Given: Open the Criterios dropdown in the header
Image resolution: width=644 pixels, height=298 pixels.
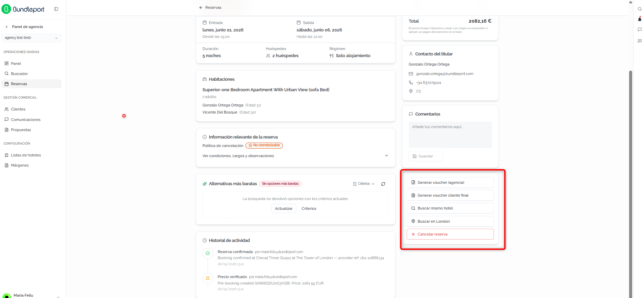Looking at the screenshot, I should [363, 184].
